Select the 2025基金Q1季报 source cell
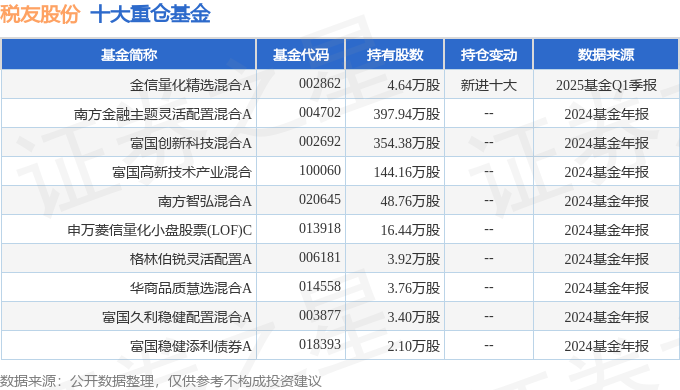Viewport: 680px width, 390px height. point(606,85)
